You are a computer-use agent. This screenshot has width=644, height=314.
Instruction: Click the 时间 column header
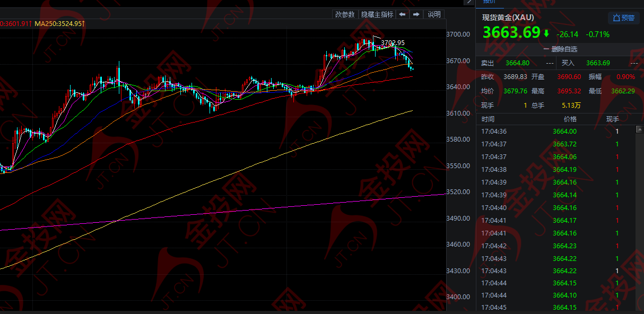[488, 119]
